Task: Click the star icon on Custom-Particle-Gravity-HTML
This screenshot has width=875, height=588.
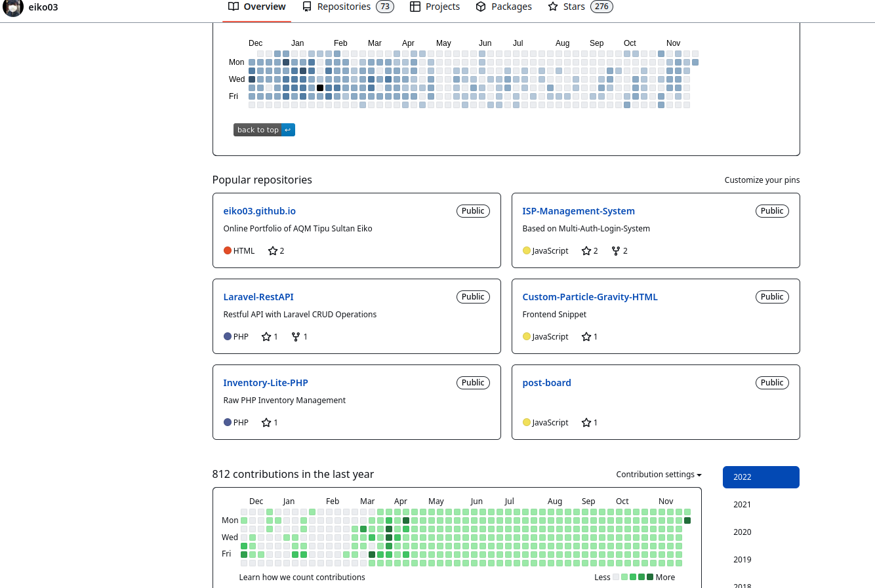Action: point(585,336)
